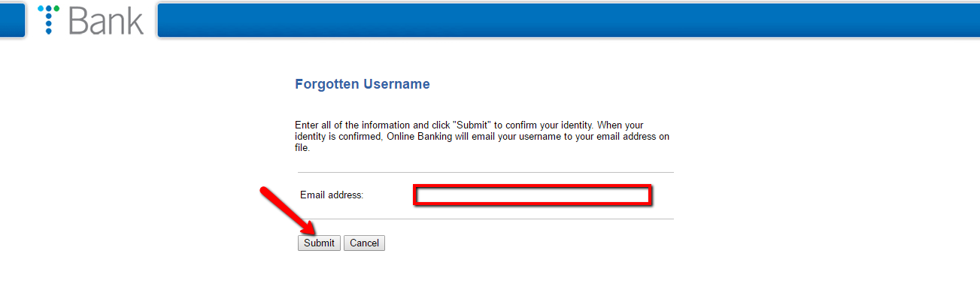Click the gray Bank wordmark in header
The height and width of the screenshot is (299, 980).
(106, 20)
